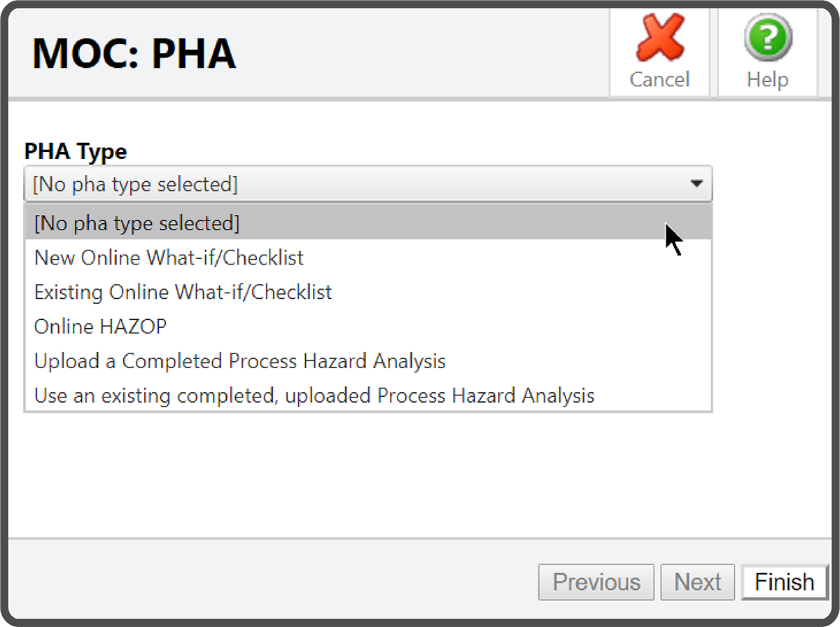The width and height of the screenshot is (840, 627).
Task: Click the Help label text
Action: click(767, 79)
